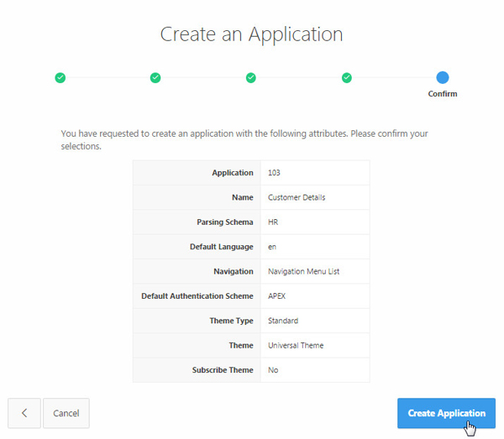Click the HR parsing schema value
This screenshot has width=504, height=439.
(273, 222)
